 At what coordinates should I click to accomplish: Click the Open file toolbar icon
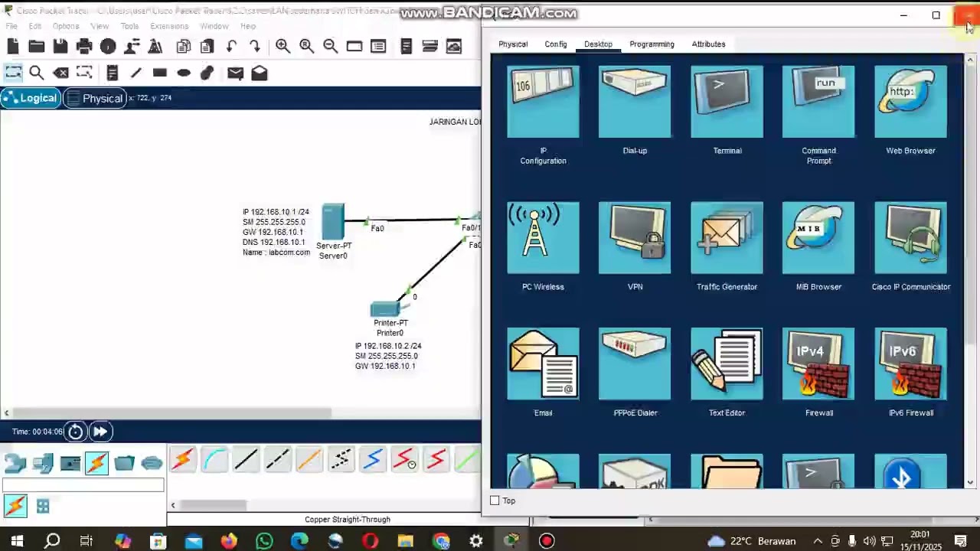[x=36, y=47]
